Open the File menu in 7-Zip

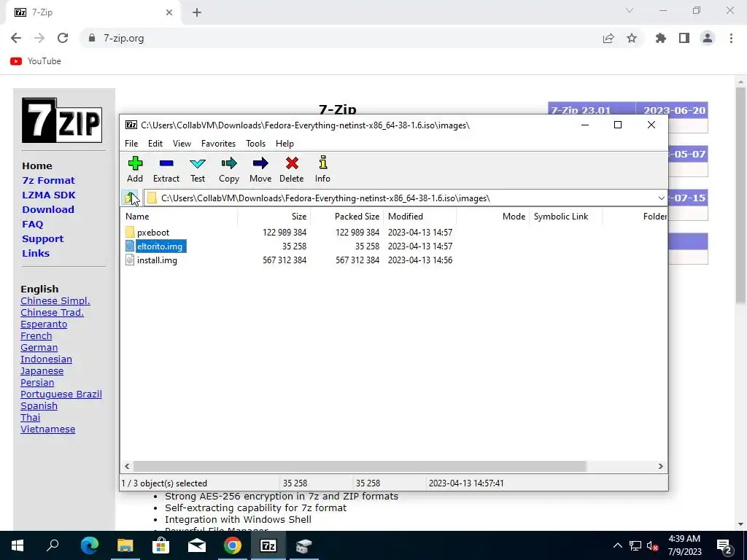tap(131, 144)
